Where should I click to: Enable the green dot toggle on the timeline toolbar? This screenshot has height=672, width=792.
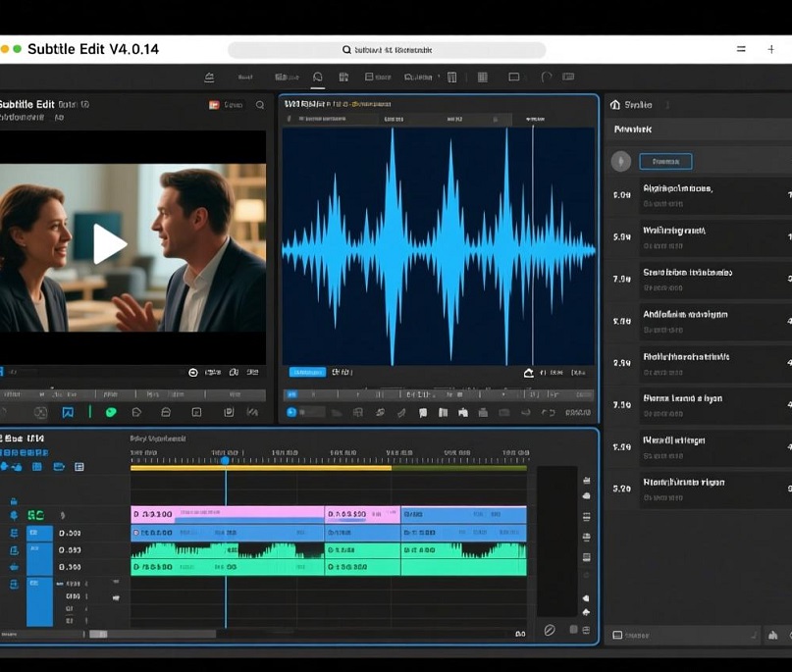pos(109,412)
